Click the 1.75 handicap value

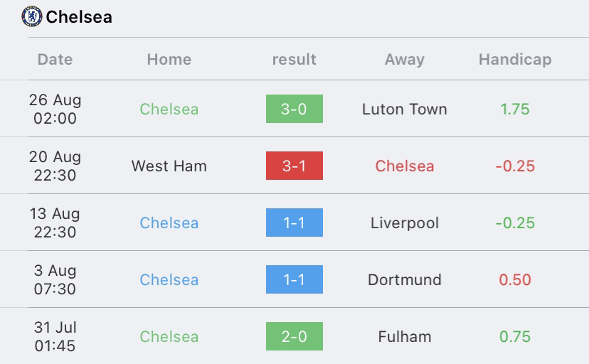click(515, 109)
